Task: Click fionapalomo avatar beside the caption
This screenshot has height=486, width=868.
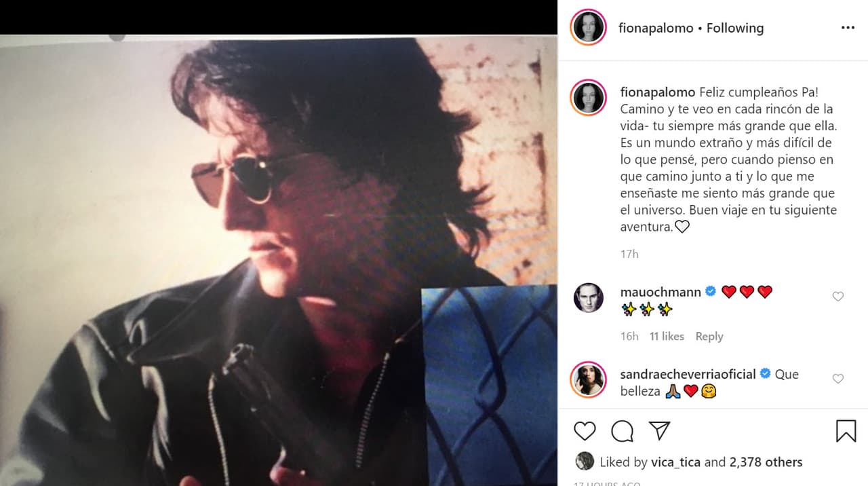Action: (588, 98)
